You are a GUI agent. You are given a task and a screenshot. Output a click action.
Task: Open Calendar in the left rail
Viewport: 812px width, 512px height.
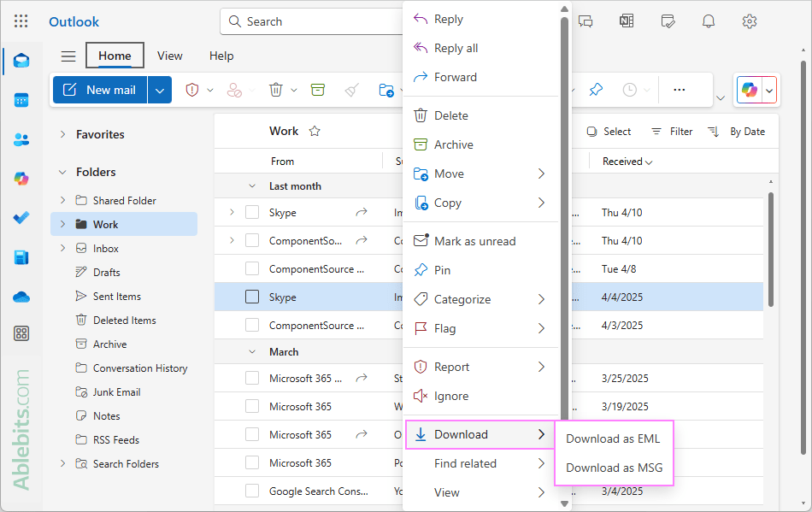[x=21, y=100]
